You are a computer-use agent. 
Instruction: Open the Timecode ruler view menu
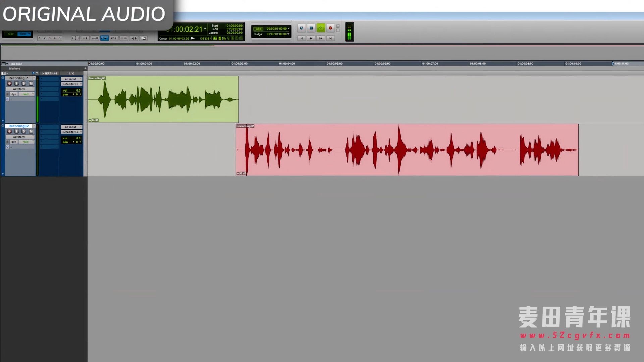pos(5,64)
